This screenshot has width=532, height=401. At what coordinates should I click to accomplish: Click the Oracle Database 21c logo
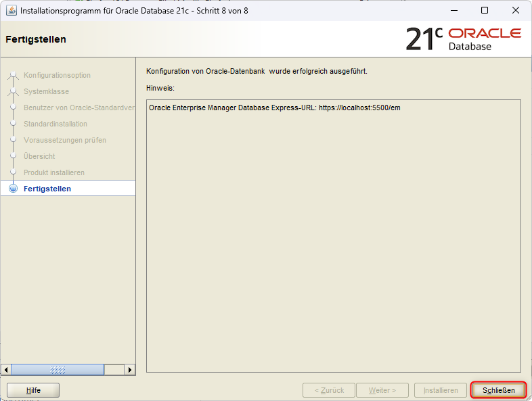click(x=463, y=39)
